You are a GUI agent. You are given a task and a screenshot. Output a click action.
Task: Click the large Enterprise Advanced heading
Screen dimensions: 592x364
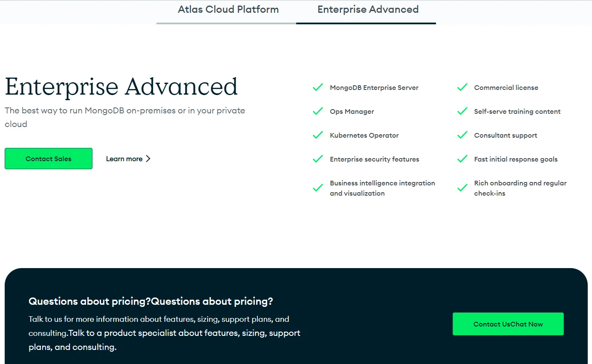coord(121,87)
